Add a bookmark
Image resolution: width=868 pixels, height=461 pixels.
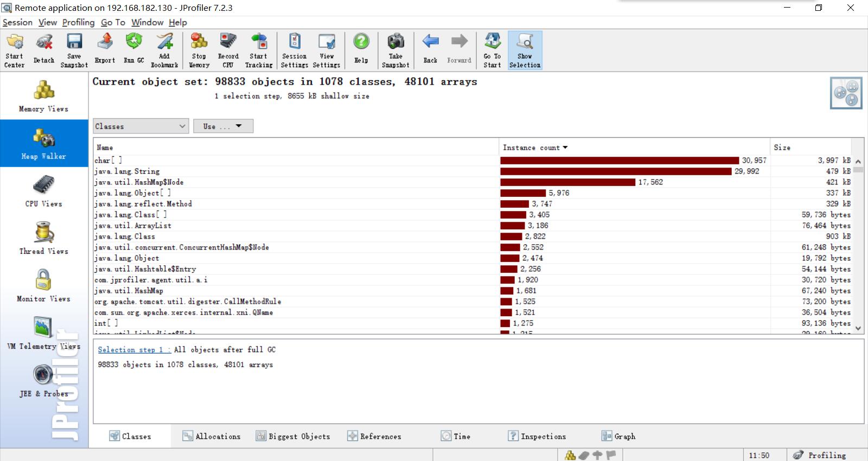coord(164,50)
